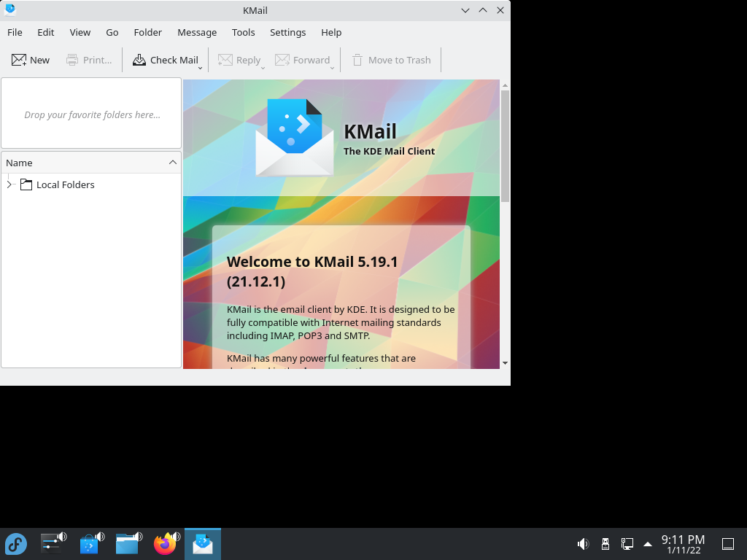This screenshot has width=747, height=560.
Task: Minimize the KMail window
Action: point(465,10)
